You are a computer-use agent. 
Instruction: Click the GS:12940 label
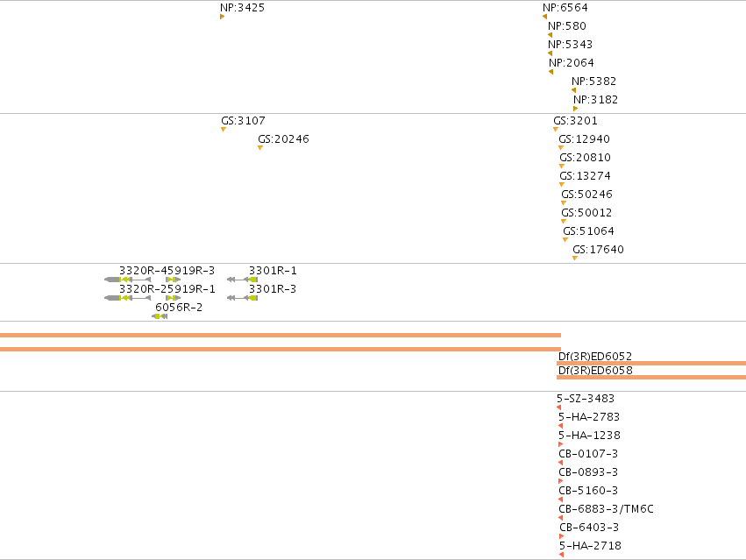(x=584, y=139)
